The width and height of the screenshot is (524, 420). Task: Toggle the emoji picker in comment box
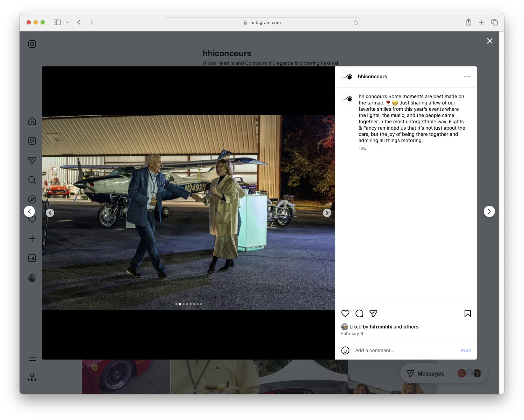click(345, 350)
